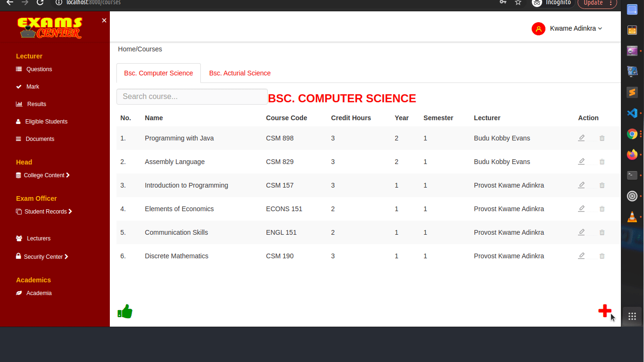Viewport: 644px width, 362px height.
Task: Click the Home/Courses breadcrumb
Action: [x=140, y=49]
